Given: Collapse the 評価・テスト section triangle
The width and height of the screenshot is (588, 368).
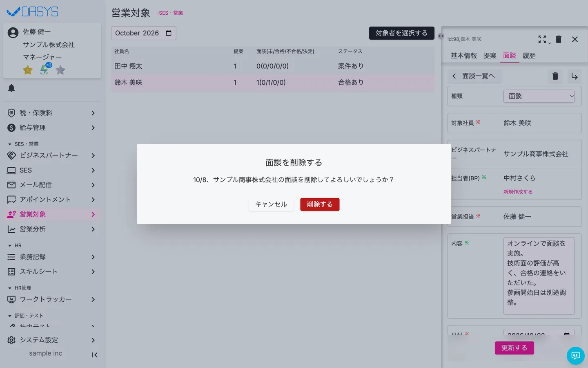Looking at the screenshot, I should [x=10, y=316].
